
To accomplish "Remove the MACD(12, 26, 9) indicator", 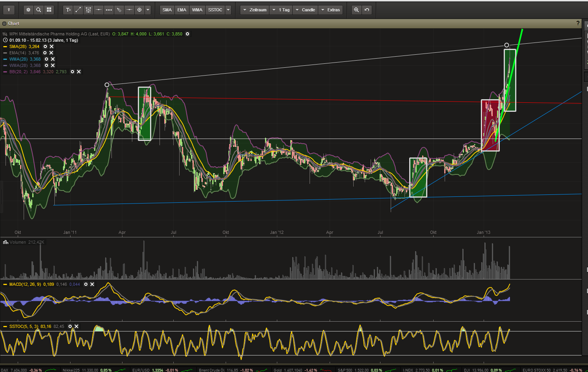I will point(92,284).
